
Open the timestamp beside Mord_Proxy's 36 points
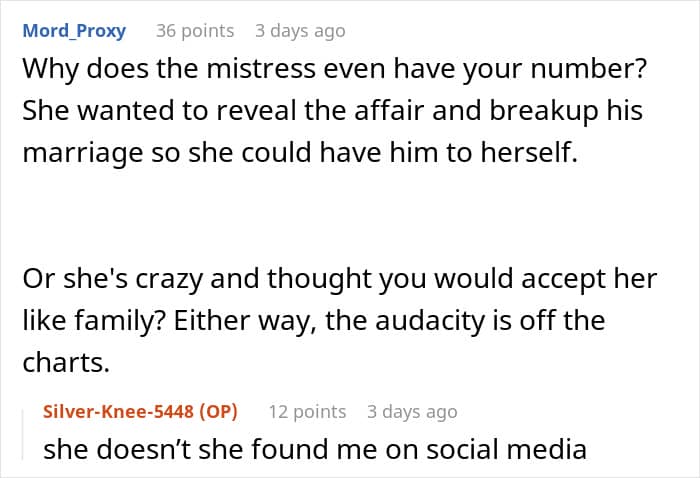pyautogui.click(x=300, y=30)
